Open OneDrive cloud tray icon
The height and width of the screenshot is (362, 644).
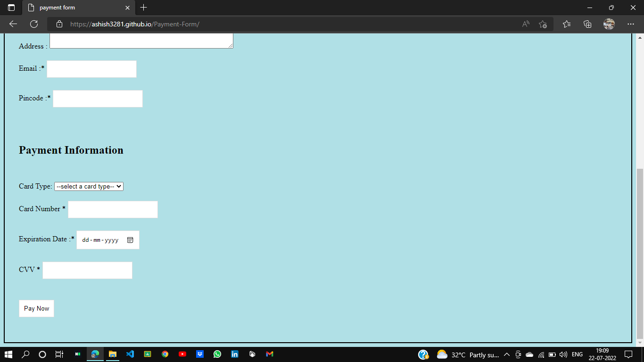coord(529,354)
